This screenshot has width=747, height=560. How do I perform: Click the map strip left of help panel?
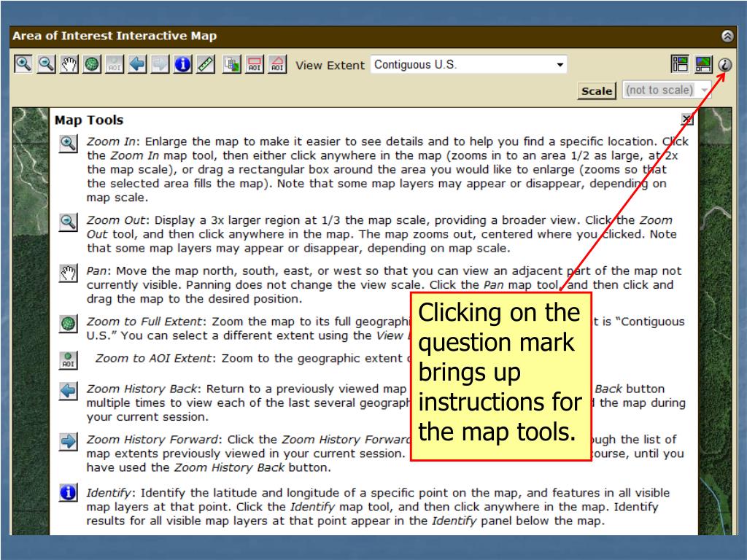31,322
